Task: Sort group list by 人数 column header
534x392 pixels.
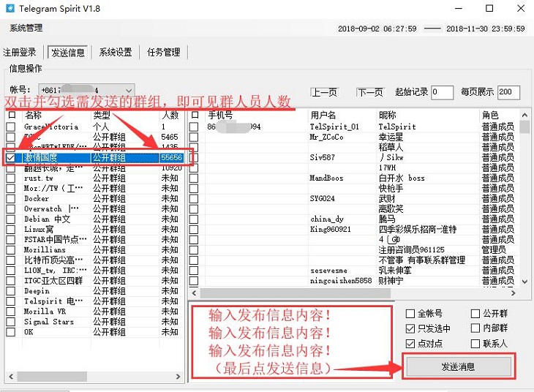Action: 172,115
